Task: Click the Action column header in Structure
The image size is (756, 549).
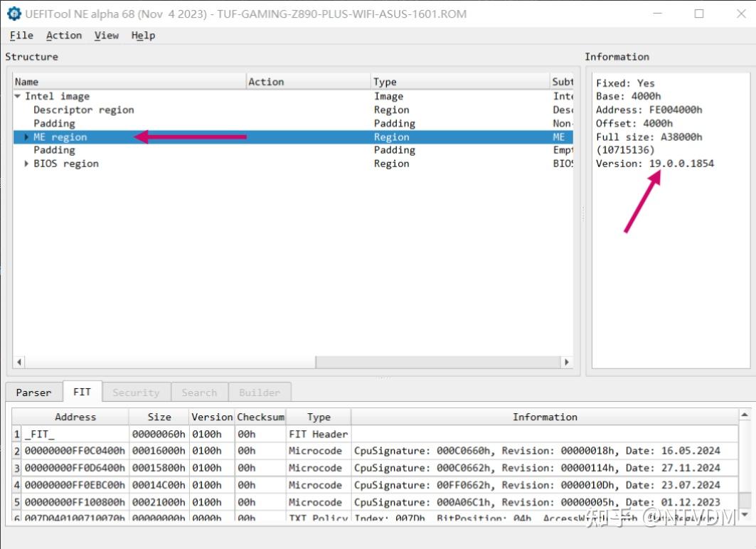Action: (309, 82)
